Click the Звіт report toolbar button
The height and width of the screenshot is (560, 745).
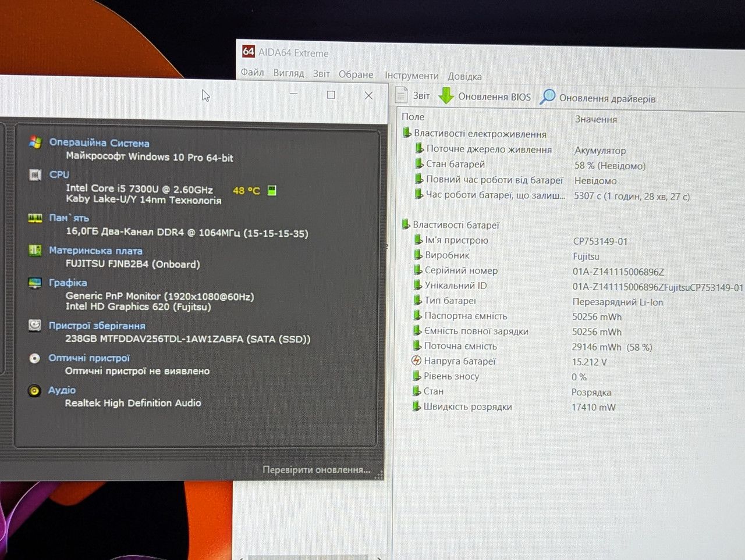(x=413, y=95)
